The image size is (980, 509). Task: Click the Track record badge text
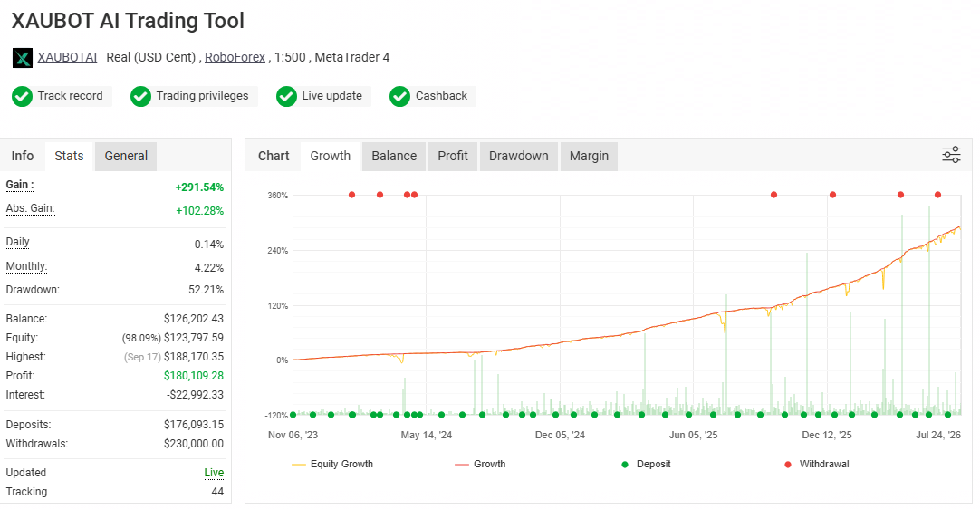coord(70,96)
